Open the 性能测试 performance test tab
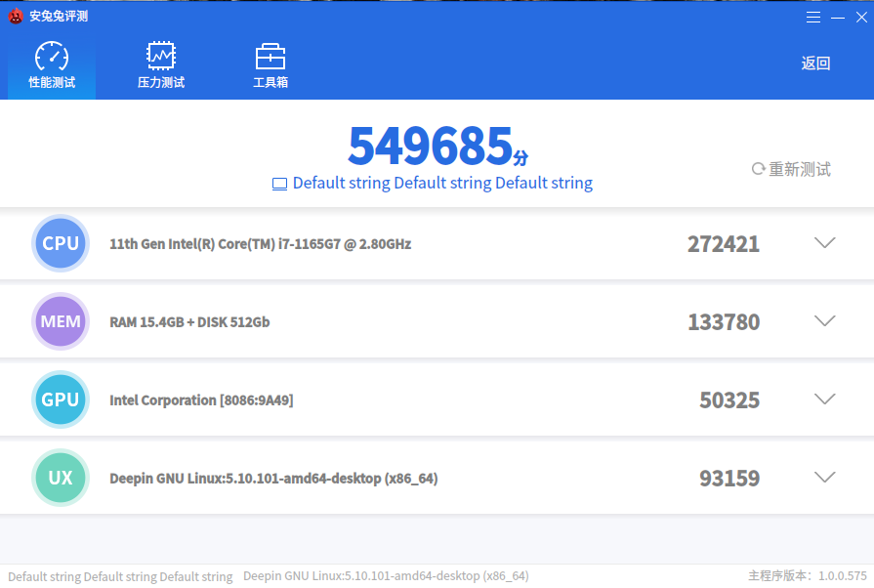The width and height of the screenshot is (874, 588). point(52,65)
